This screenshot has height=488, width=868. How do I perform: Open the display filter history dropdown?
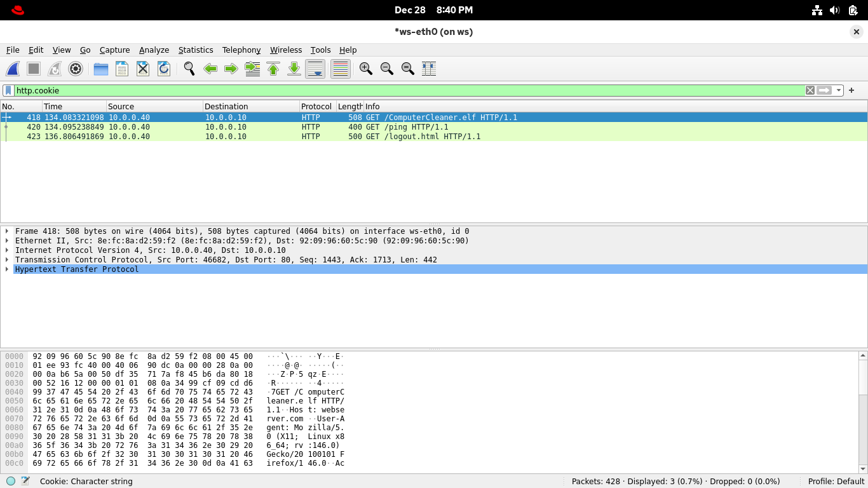[x=839, y=91]
